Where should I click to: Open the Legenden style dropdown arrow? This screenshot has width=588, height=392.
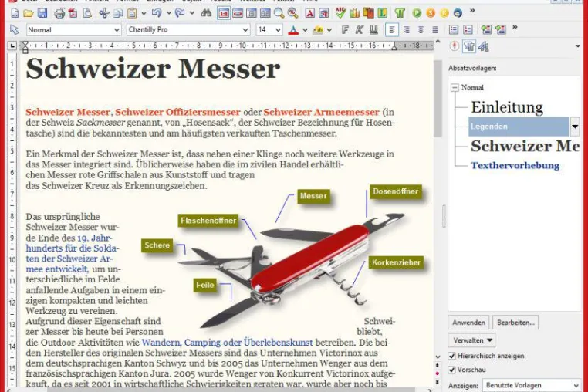[x=575, y=127]
